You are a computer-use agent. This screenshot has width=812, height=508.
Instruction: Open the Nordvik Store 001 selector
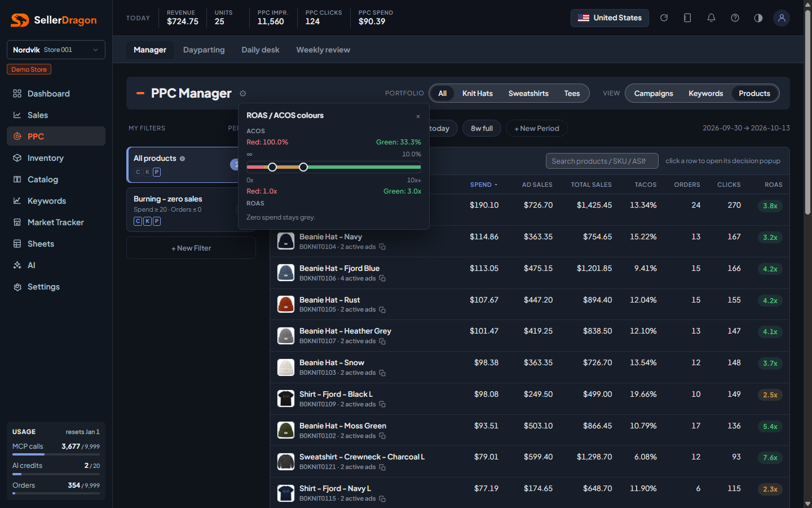click(56, 50)
